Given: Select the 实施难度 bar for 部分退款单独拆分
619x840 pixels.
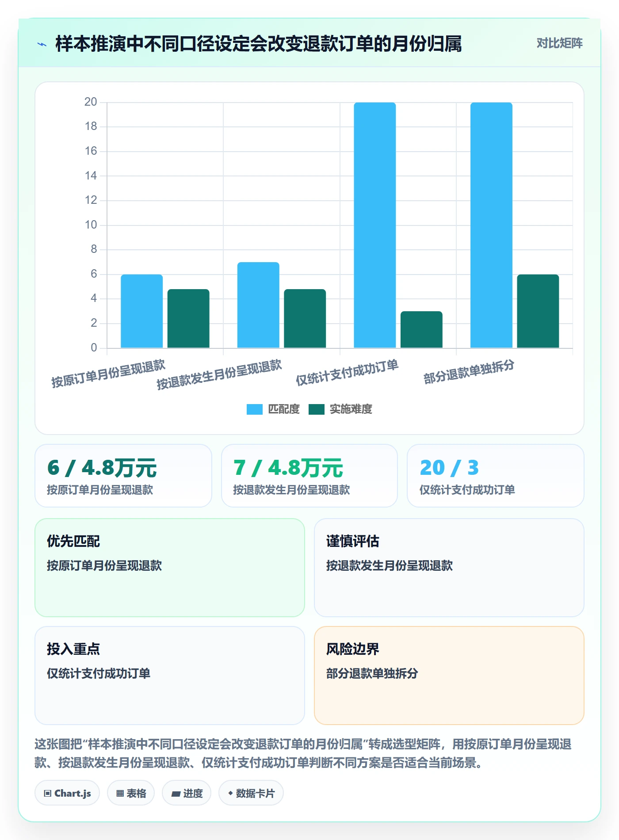Looking at the screenshot, I should point(538,311).
